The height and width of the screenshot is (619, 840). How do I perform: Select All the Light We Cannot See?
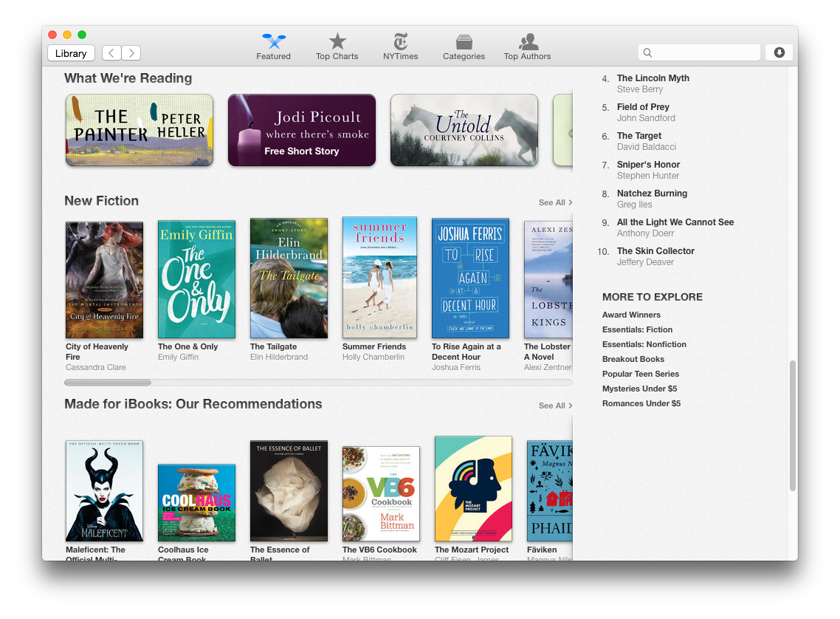(675, 222)
